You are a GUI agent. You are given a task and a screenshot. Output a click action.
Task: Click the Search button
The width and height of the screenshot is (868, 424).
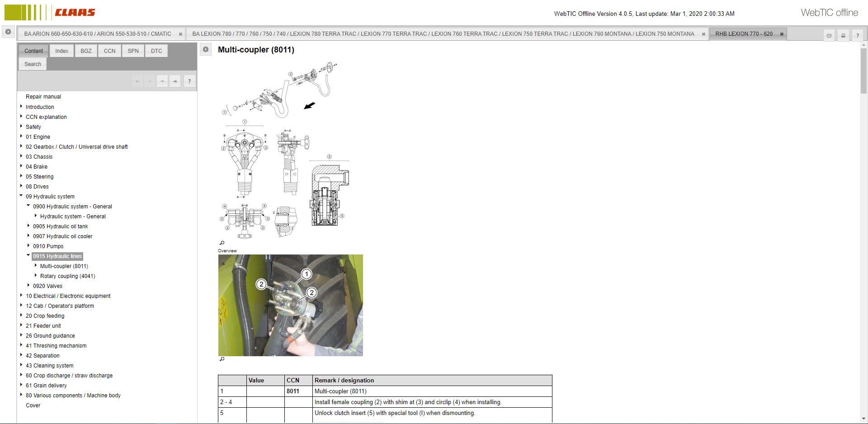pyautogui.click(x=32, y=64)
